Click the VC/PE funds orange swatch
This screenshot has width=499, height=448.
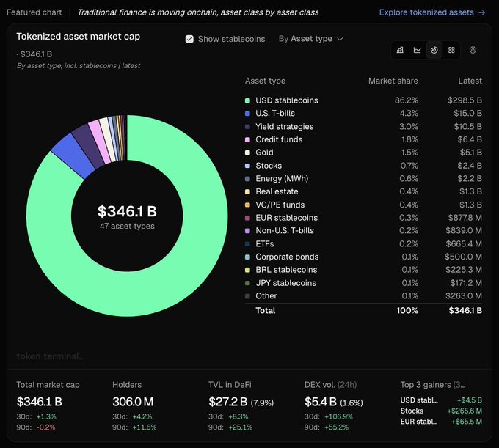247,205
